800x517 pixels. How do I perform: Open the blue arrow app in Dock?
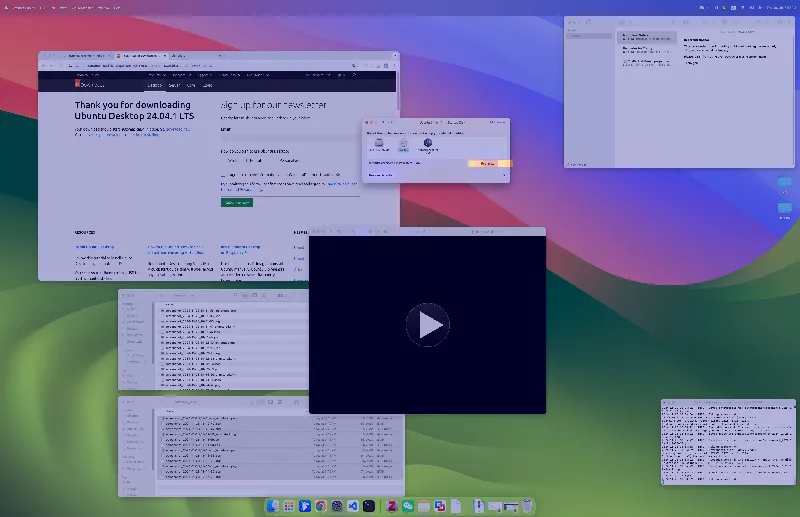point(305,506)
